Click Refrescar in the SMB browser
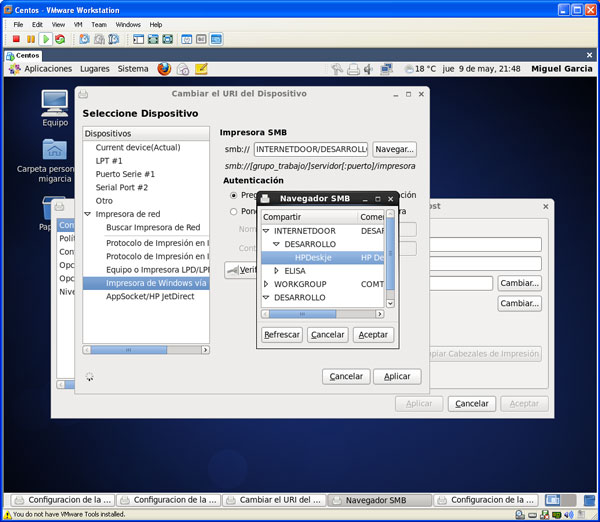This screenshot has height=522, width=600. point(282,335)
